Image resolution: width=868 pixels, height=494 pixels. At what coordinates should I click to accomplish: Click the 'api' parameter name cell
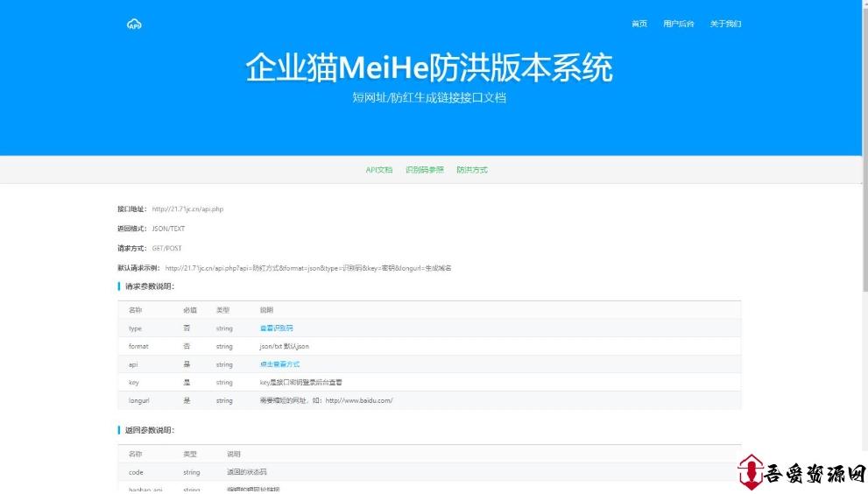133,364
